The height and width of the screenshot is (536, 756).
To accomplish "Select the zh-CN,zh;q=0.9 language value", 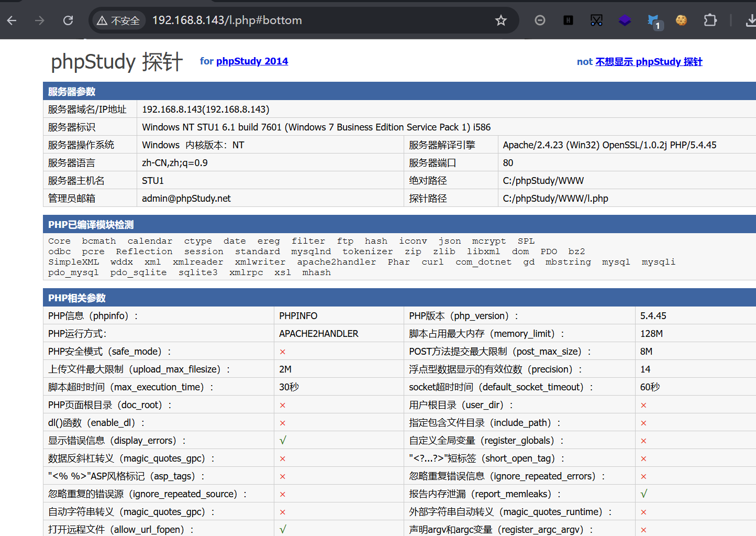I will point(175,163).
